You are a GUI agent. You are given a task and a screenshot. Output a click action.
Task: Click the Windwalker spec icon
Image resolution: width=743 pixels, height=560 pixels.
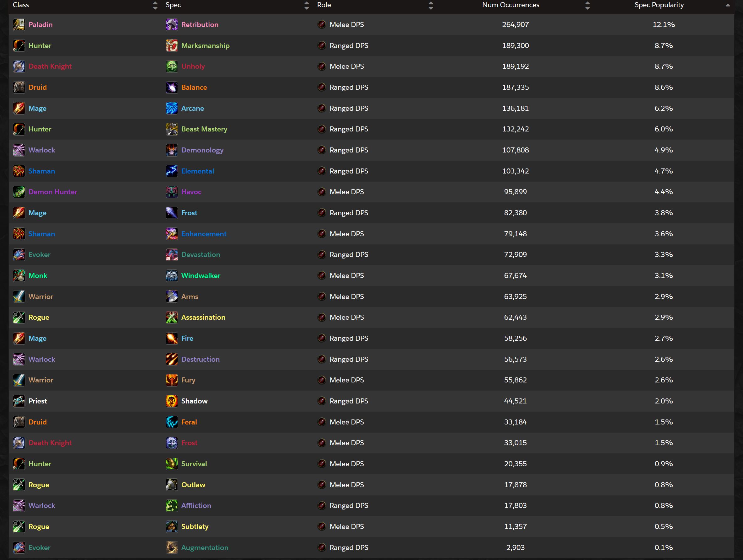tap(172, 275)
